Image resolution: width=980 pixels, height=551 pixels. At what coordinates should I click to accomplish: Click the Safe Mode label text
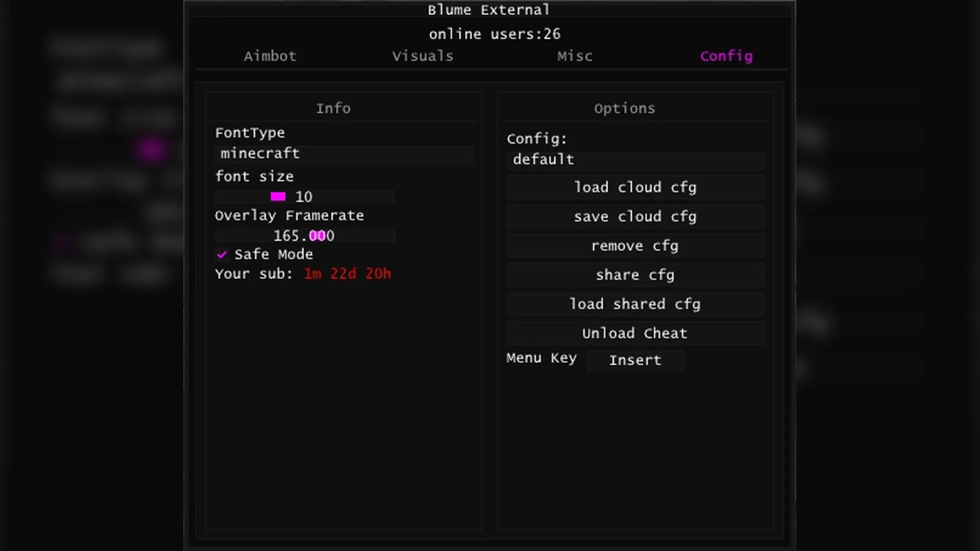274,254
